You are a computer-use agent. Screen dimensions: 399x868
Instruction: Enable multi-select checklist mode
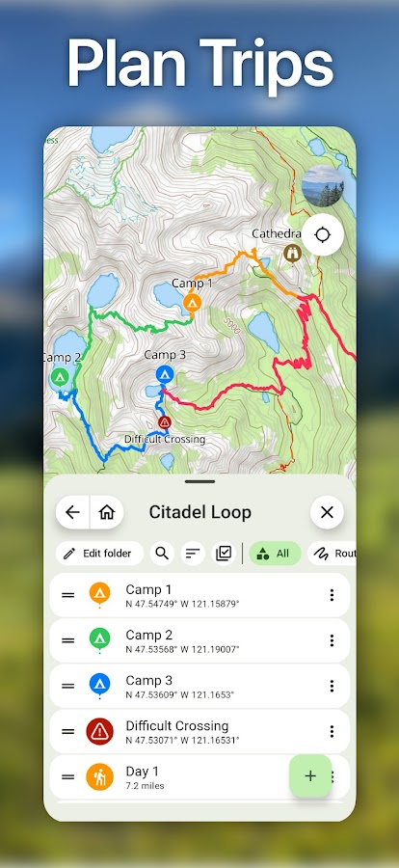(x=224, y=553)
